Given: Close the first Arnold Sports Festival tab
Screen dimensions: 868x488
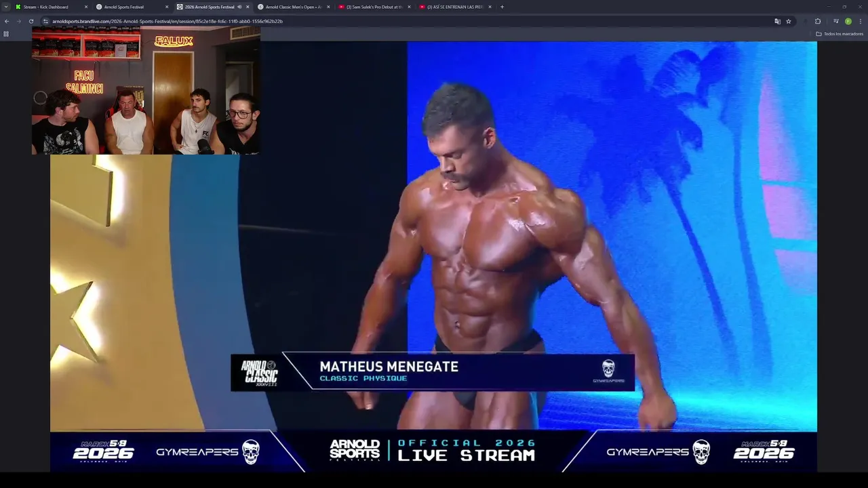Looking at the screenshot, I should (x=167, y=7).
